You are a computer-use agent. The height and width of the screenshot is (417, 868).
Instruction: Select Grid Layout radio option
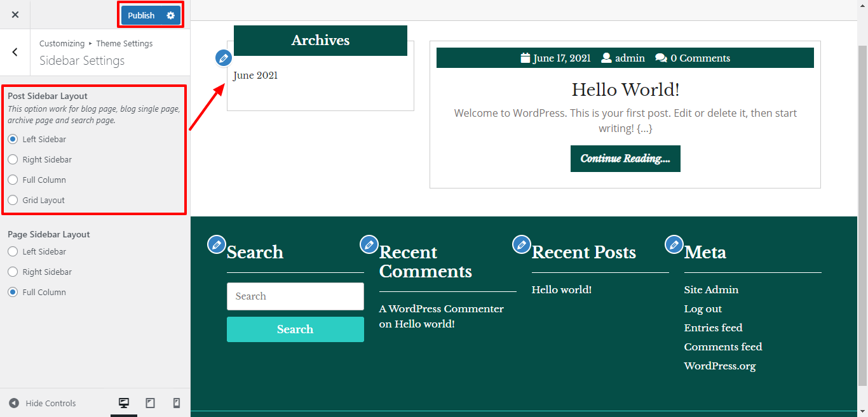pyautogui.click(x=13, y=200)
